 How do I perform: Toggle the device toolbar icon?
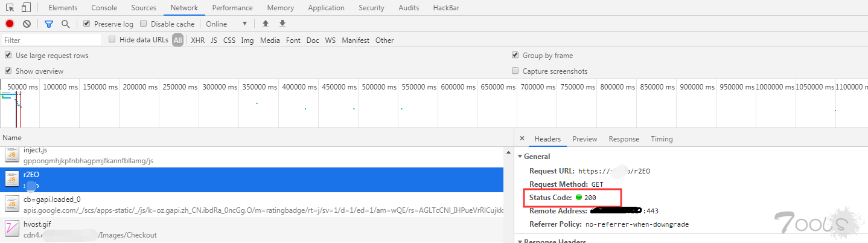point(26,8)
